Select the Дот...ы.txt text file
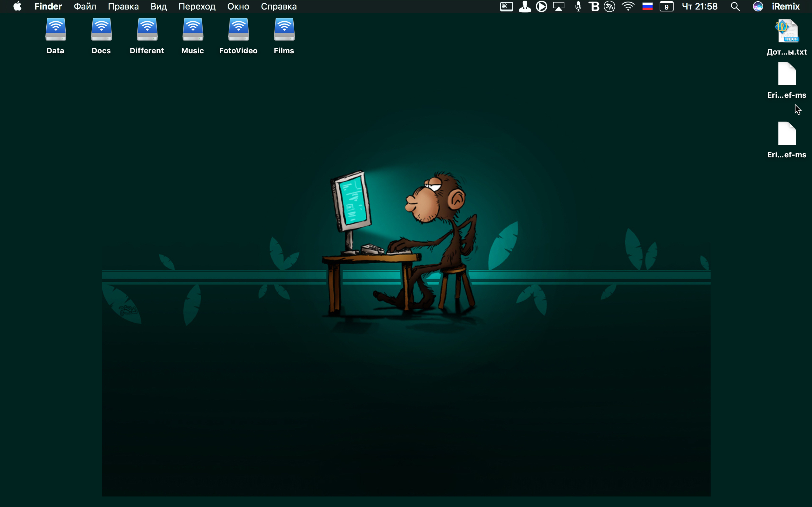Image resolution: width=812 pixels, height=507 pixels. point(787,31)
